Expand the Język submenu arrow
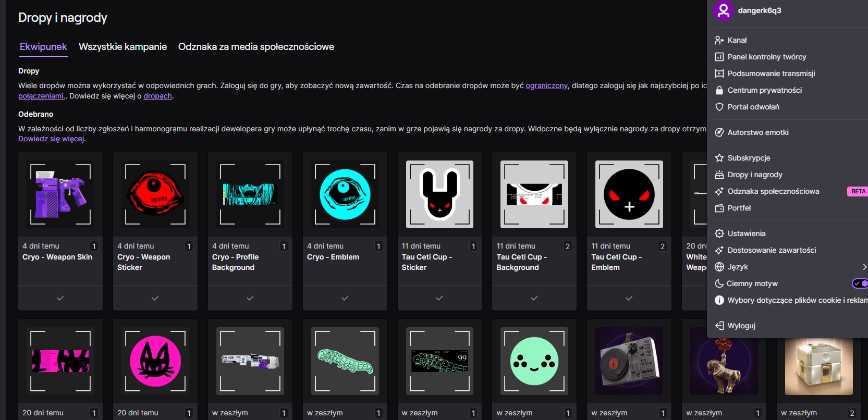 [864, 267]
